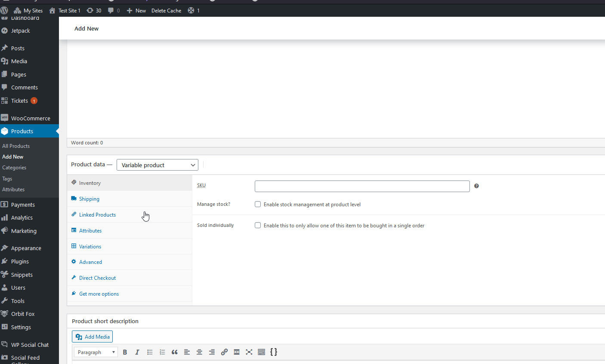
Task: Insert a numbered list
Action: (162, 352)
